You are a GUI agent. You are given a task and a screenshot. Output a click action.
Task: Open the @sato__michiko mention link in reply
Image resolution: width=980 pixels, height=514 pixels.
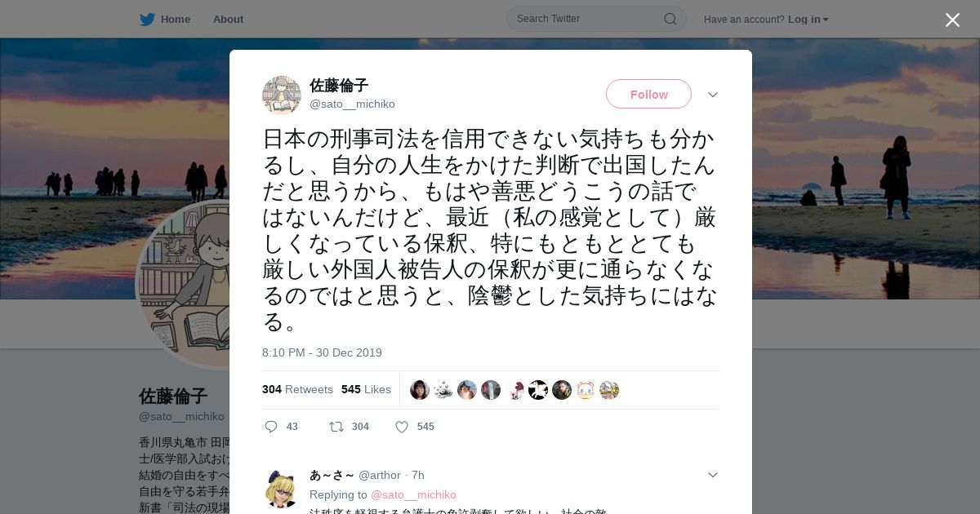[x=413, y=494]
